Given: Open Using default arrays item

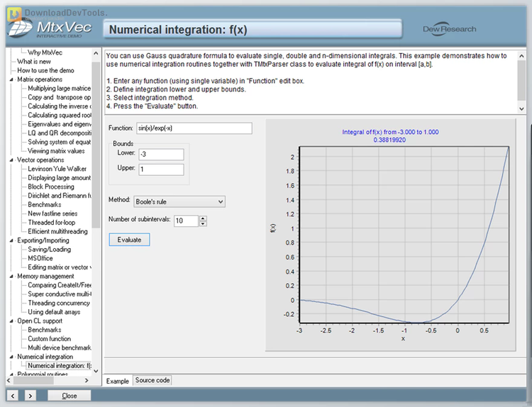Looking at the screenshot, I should click(54, 312).
